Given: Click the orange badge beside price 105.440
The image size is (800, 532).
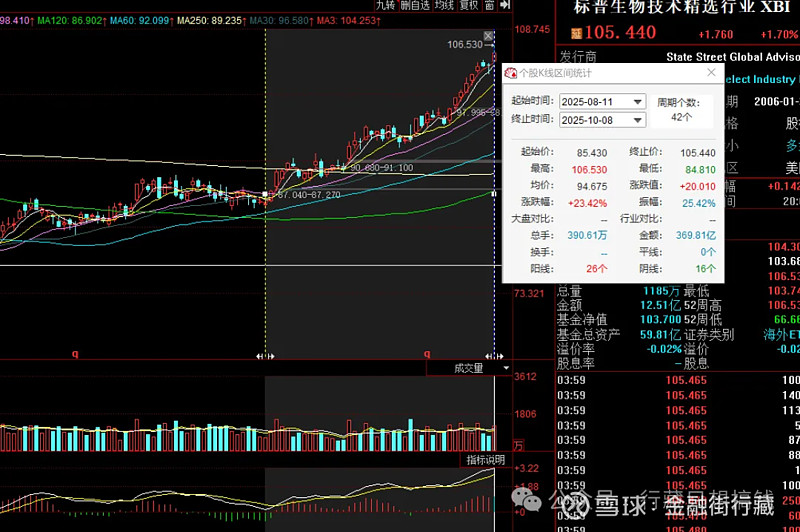Looking at the screenshot, I should 577,34.
